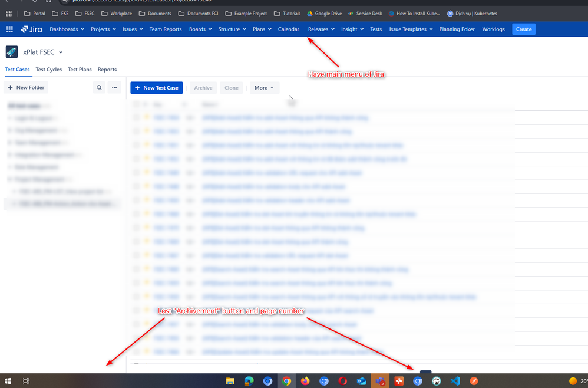This screenshot has height=388, width=588.
Task: Expand the xPlat FSEC project selector chevron
Action: click(61, 52)
